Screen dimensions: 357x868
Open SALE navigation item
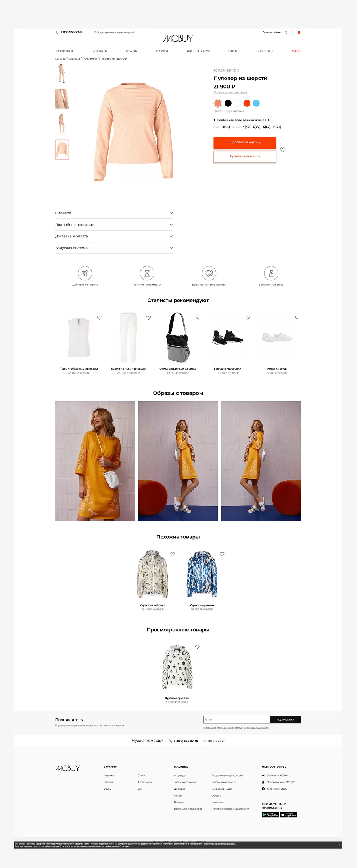coord(296,51)
